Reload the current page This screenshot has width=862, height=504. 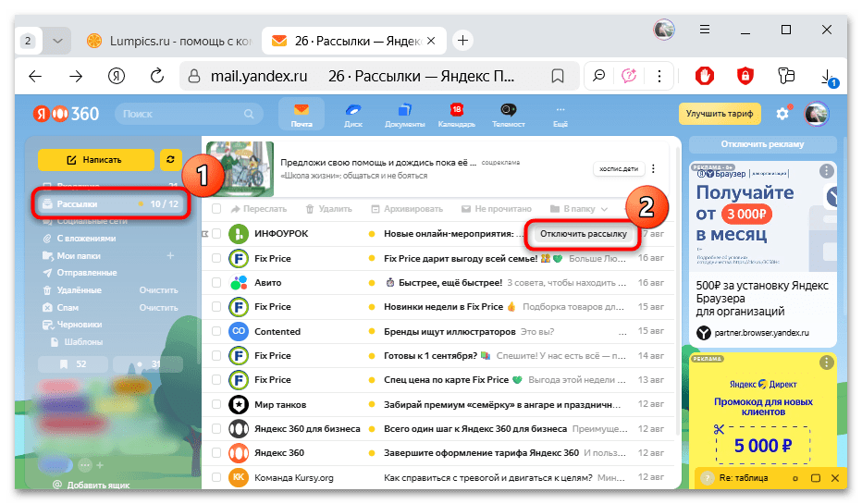click(157, 76)
